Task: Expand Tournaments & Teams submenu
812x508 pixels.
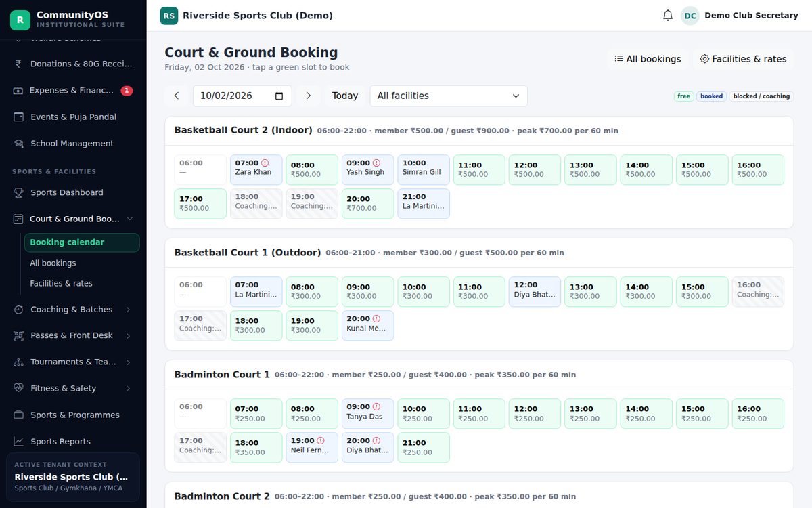Action: pos(129,362)
